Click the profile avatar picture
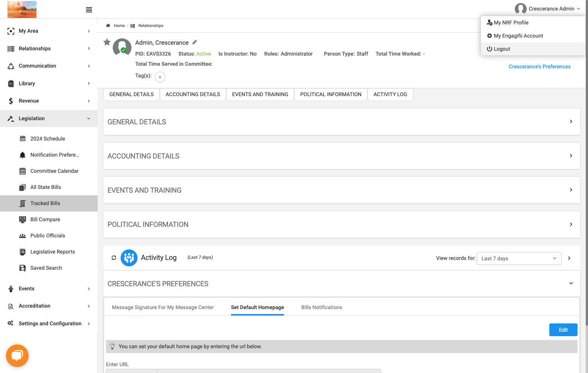Image resolution: width=588 pixels, height=373 pixels. tap(122, 47)
